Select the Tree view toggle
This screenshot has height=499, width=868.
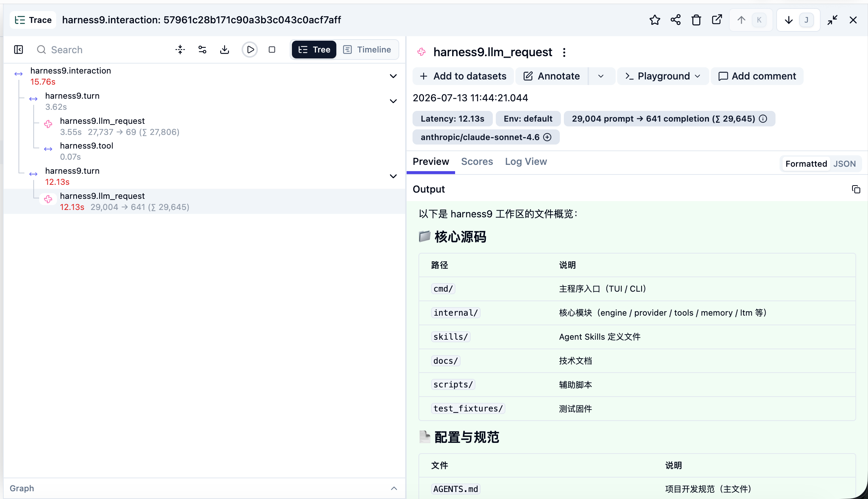click(314, 50)
